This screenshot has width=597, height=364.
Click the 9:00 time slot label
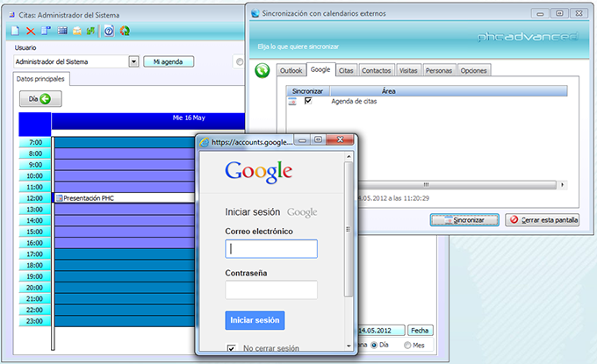pos(35,165)
